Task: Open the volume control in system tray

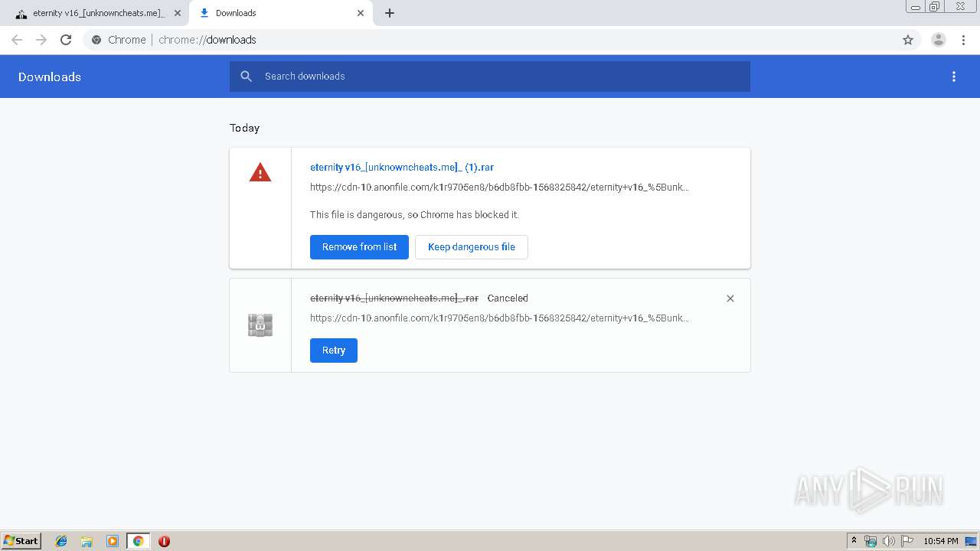Action: point(888,541)
